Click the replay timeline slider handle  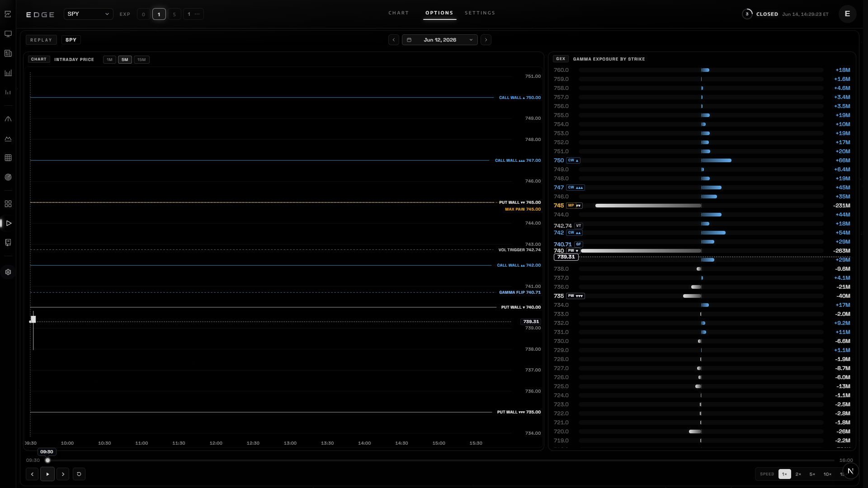tap(47, 460)
